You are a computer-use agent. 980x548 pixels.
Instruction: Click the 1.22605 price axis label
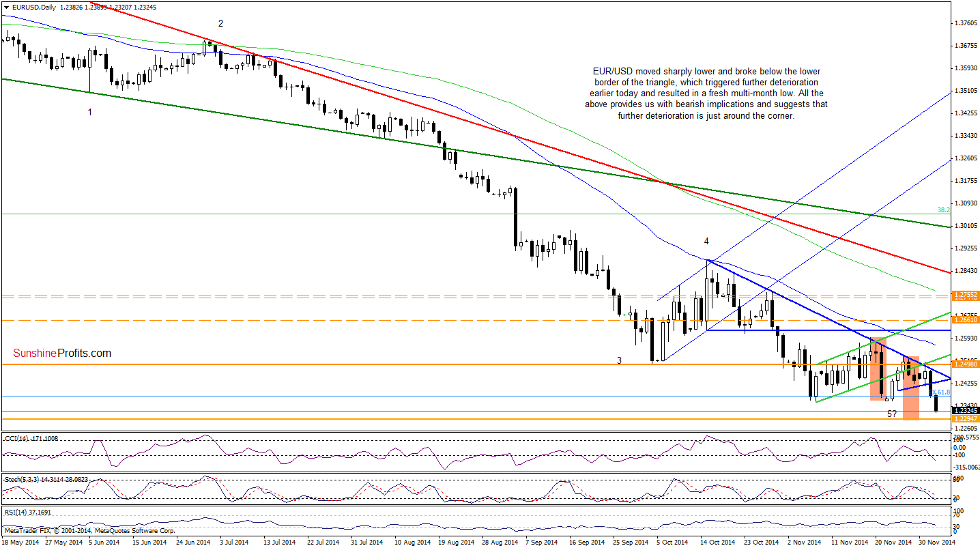click(965, 429)
